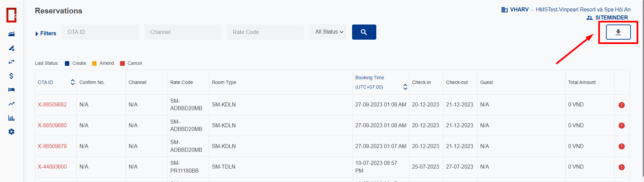Click the VHARV property name in header
Image resolution: width=644 pixels, height=182 pixels.
(519, 10)
